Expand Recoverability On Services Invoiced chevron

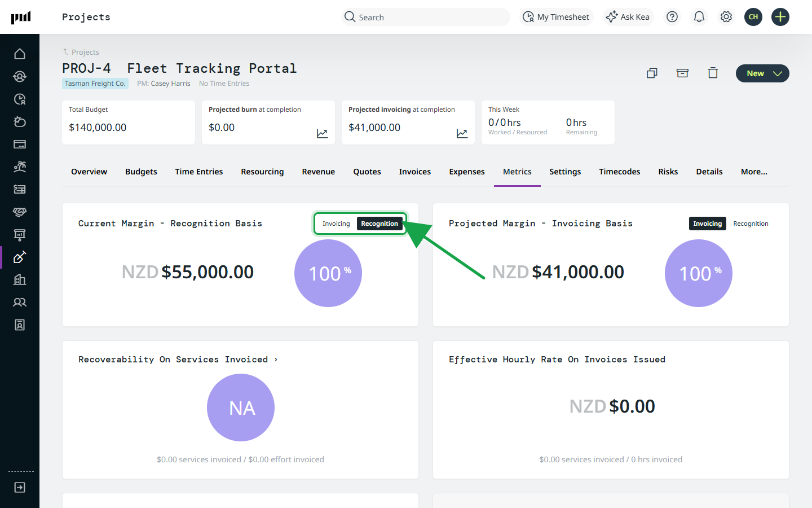276,360
